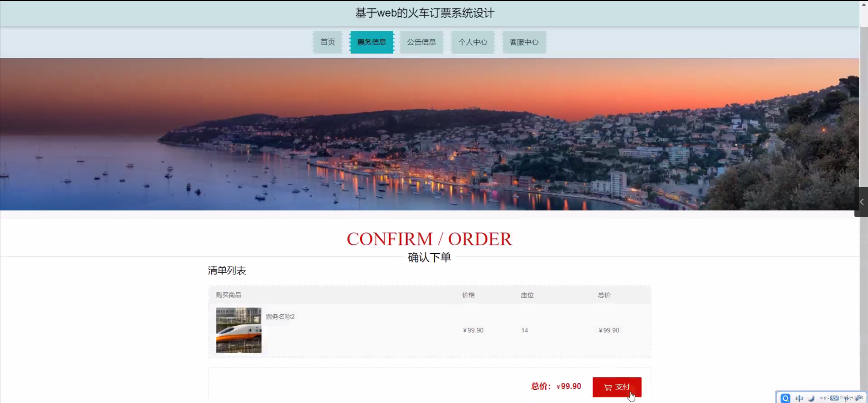Click the seat number 14 cell
868x403 pixels.
pyautogui.click(x=524, y=330)
